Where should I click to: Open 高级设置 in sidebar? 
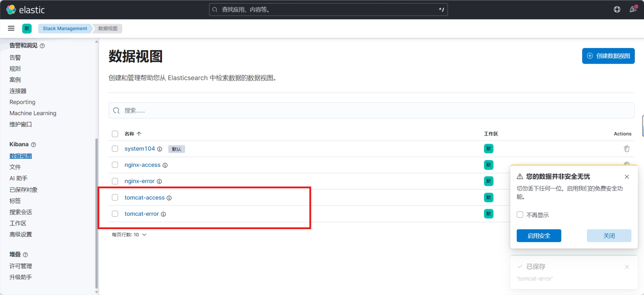click(x=21, y=235)
